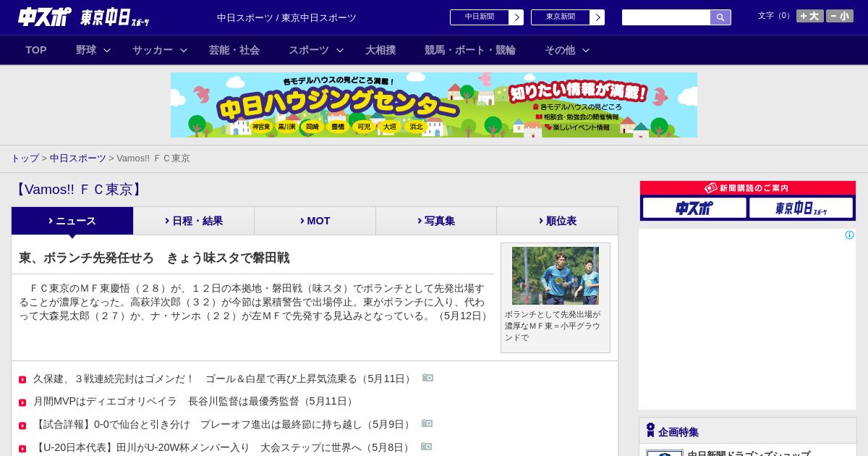Expand the サッカー dropdown chevron
The width and height of the screenshot is (868, 456).
(x=184, y=50)
